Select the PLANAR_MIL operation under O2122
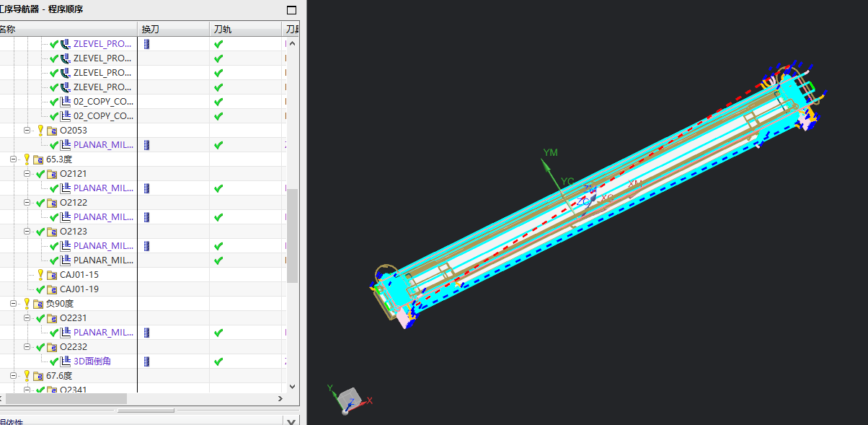 103,217
